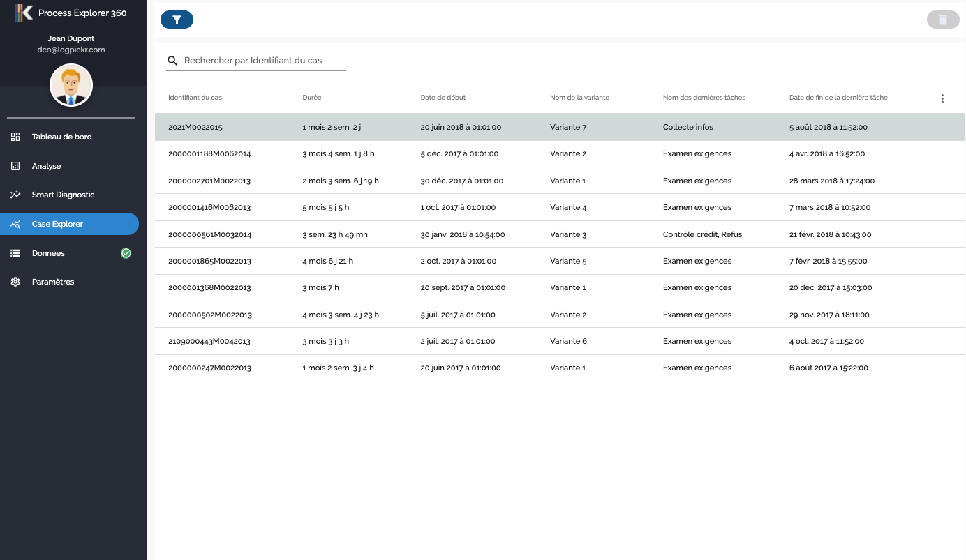
Task: Navigate to the Smart Diagnostic menu entry
Action: click(x=64, y=195)
